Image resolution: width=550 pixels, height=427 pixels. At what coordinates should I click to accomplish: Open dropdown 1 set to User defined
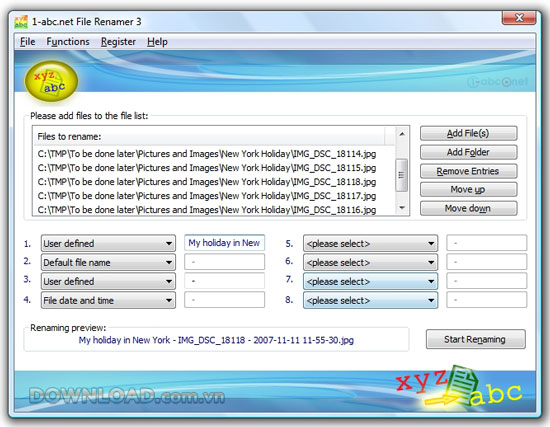(108, 243)
